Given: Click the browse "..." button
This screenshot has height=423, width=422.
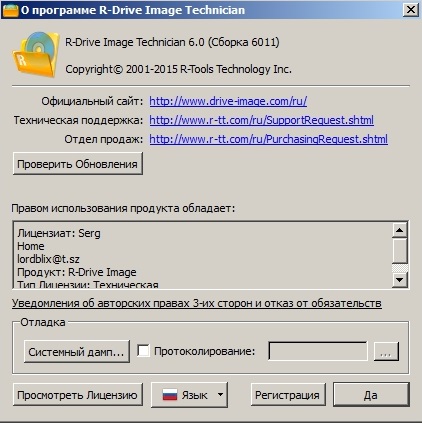Looking at the screenshot, I should point(386,351).
